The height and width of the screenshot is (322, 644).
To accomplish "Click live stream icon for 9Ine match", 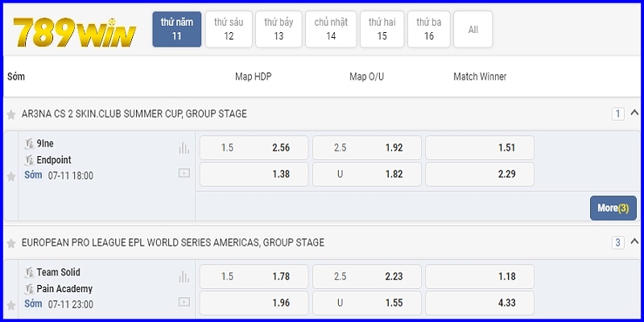I will (184, 172).
